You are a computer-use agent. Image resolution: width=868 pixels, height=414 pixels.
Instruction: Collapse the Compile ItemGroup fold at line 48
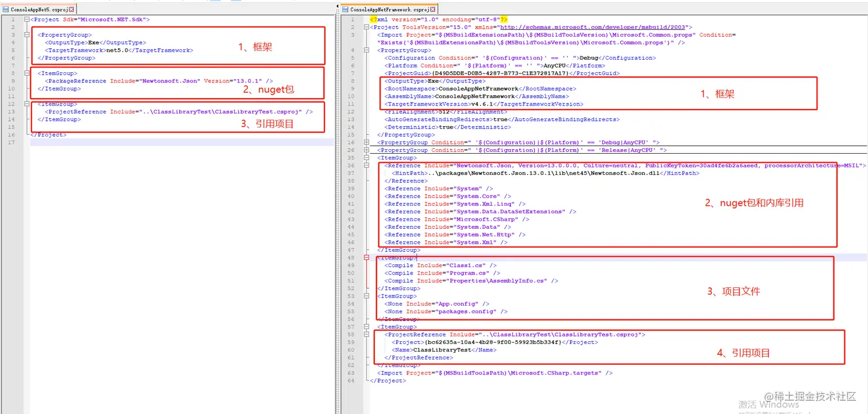point(367,257)
